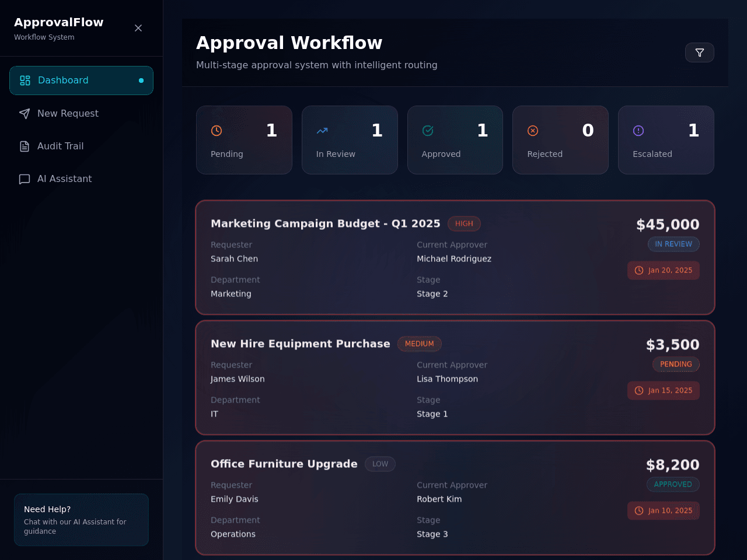Click the Dashboard grid icon
This screenshot has height=560, width=747.
click(25, 80)
